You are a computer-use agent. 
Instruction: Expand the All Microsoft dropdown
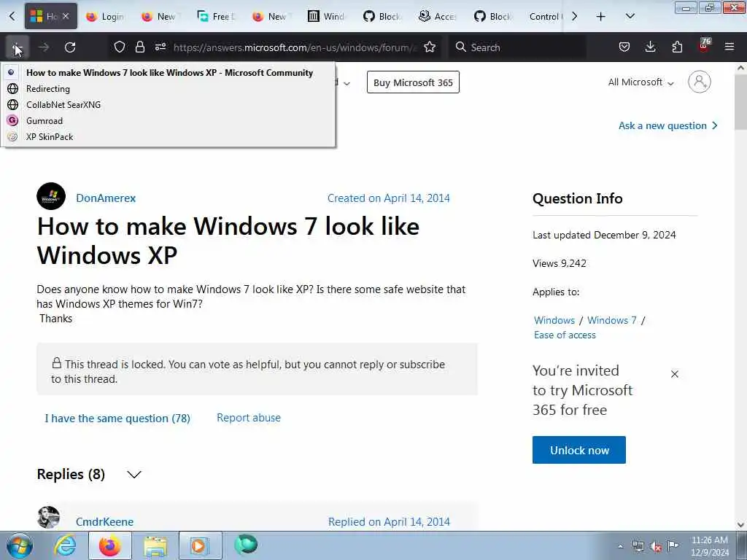pyautogui.click(x=640, y=82)
